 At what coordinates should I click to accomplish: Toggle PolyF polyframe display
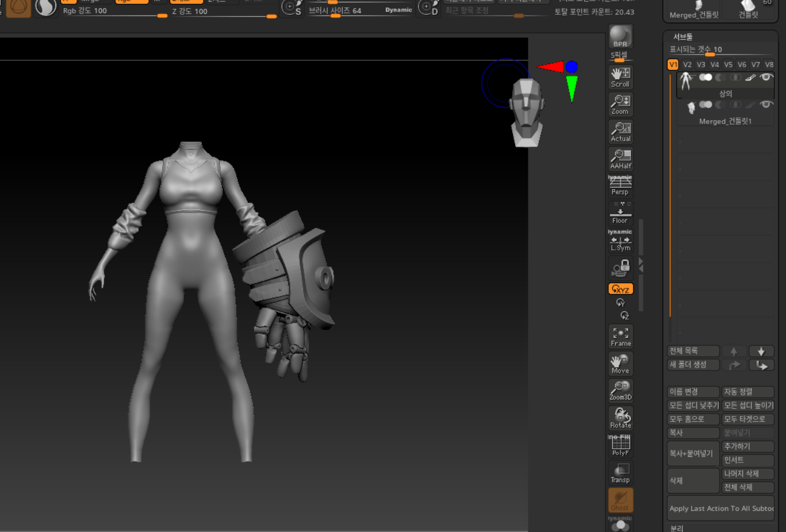(620, 446)
